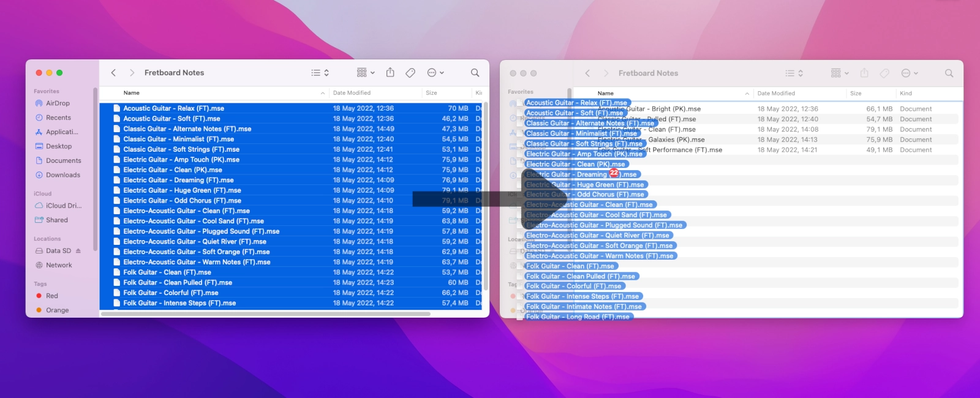
Task: Click Acoustic Guitar - Relax (FT).mse in left window
Action: [x=173, y=108]
